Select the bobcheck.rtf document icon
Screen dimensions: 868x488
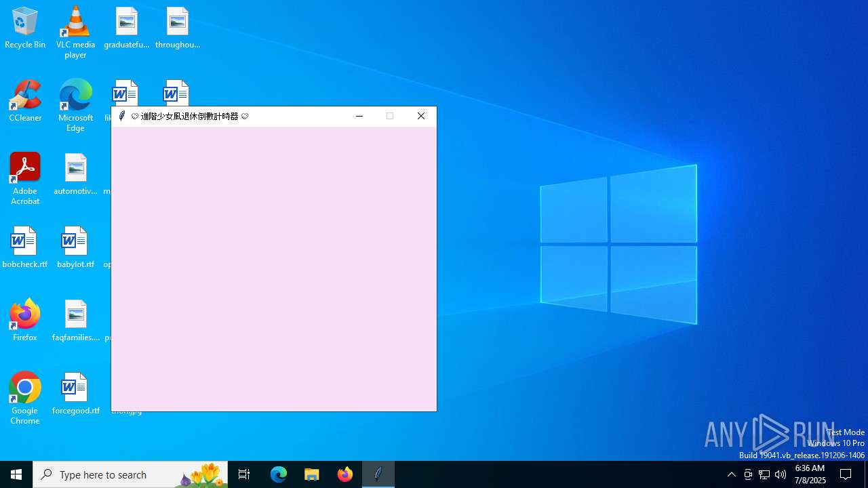tap(25, 247)
